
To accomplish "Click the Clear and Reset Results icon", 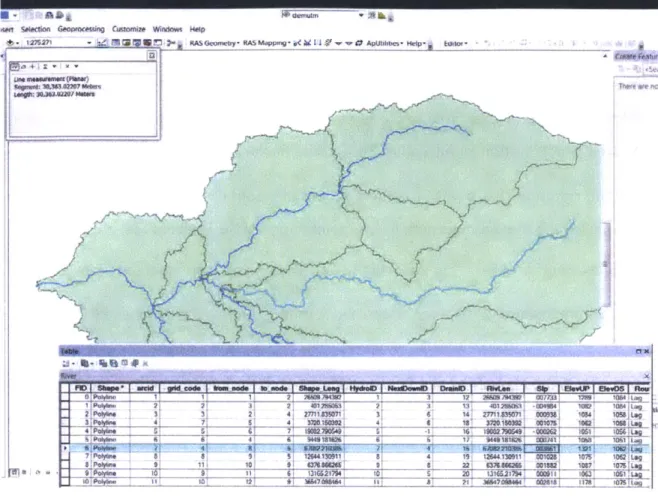I will click(x=67, y=66).
